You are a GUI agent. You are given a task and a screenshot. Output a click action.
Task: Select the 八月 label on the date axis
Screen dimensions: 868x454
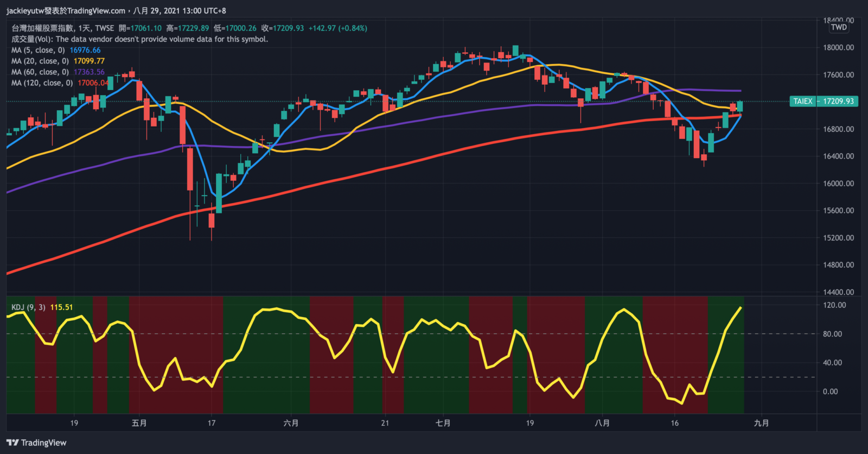coord(602,423)
